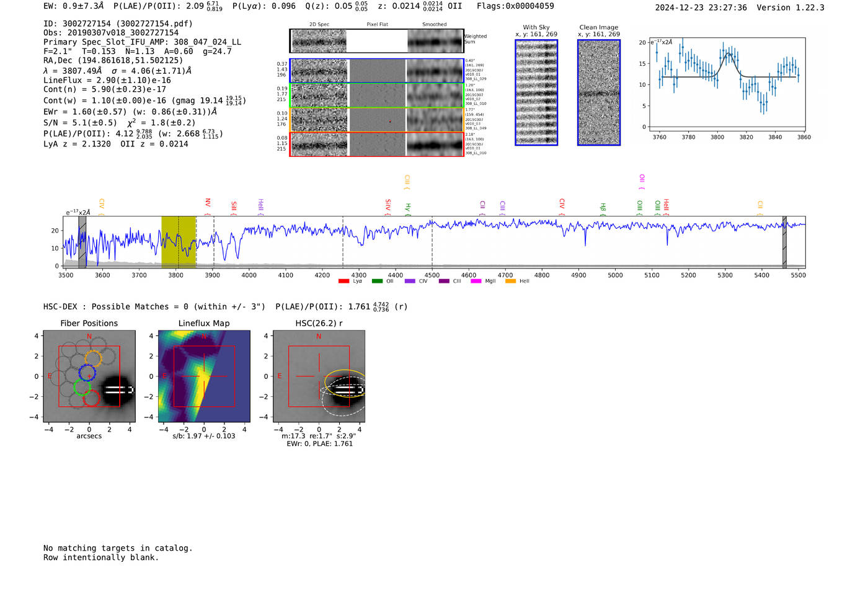
Task: Click the orange HeII legend swatch
Action: [510, 282]
